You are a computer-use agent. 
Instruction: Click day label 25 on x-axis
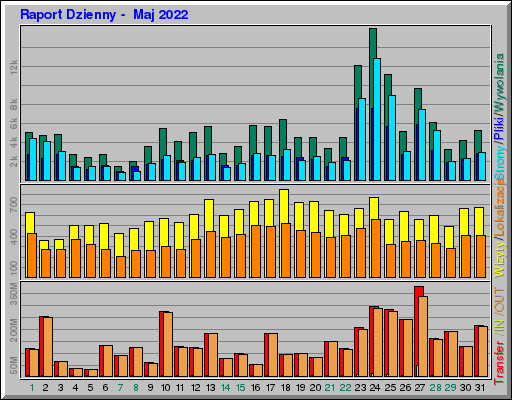coord(390,388)
